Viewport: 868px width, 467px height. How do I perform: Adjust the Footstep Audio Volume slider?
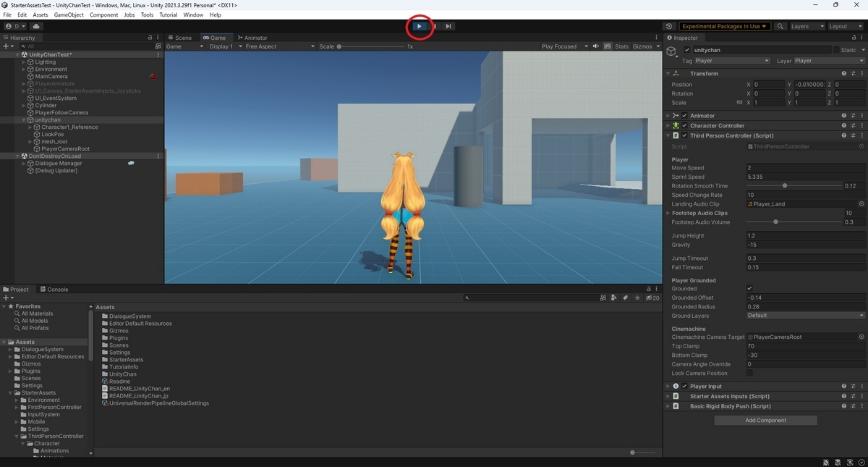point(793,222)
